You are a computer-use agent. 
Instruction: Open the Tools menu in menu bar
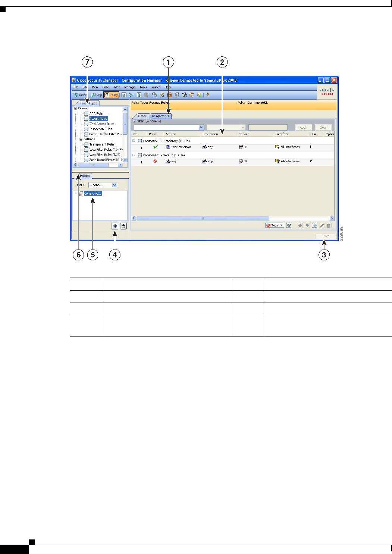(143, 87)
